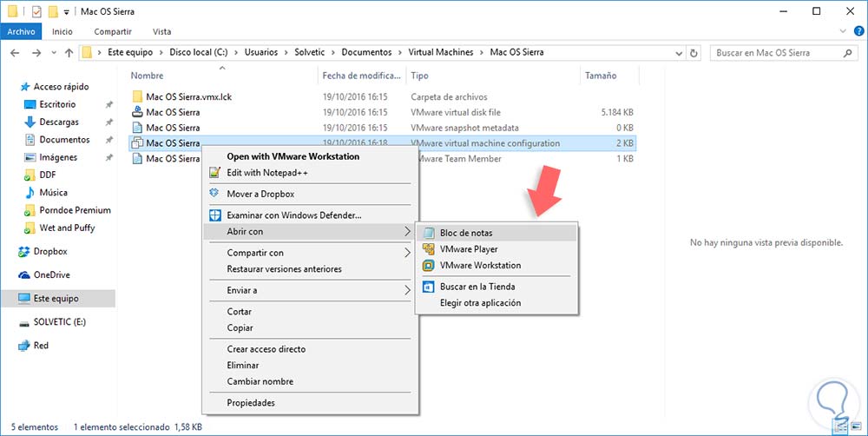Go up one folder level with the up arrow

point(67,53)
